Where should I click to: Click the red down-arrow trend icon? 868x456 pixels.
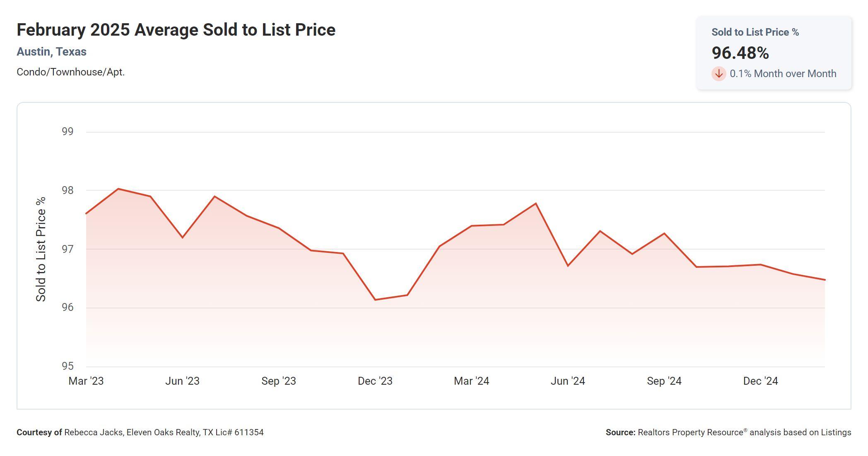coord(719,74)
